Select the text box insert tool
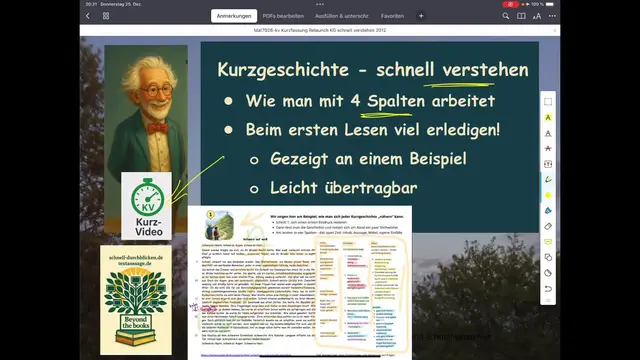Screen dimensions: 640x360 click(548, 164)
